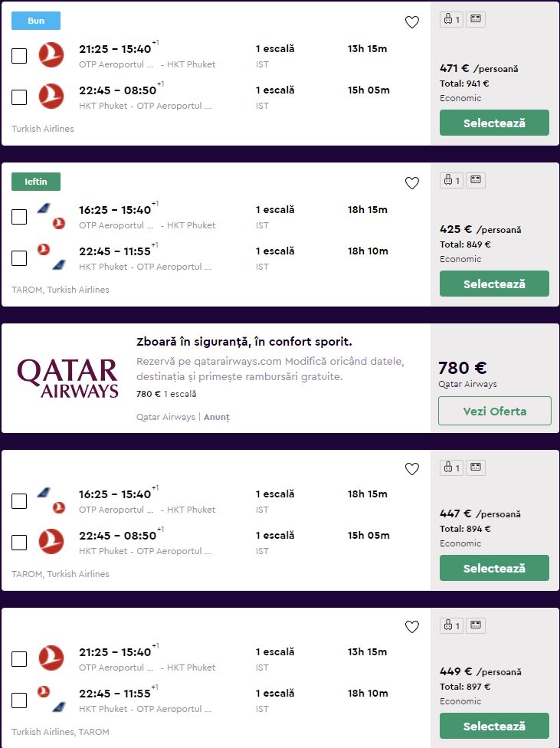Click the card icon on the 425 € offer
Screen dimensions: 560x748
(476, 180)
